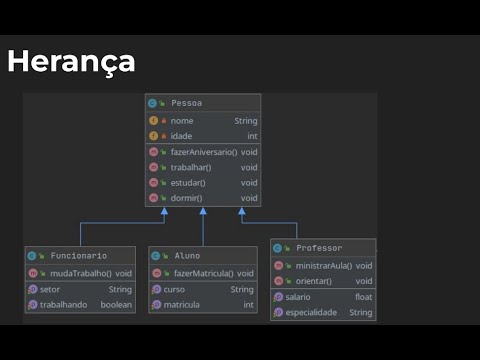480x360 pixels.
Task: Click the field icon next to nome
Action: click(153, 121)
